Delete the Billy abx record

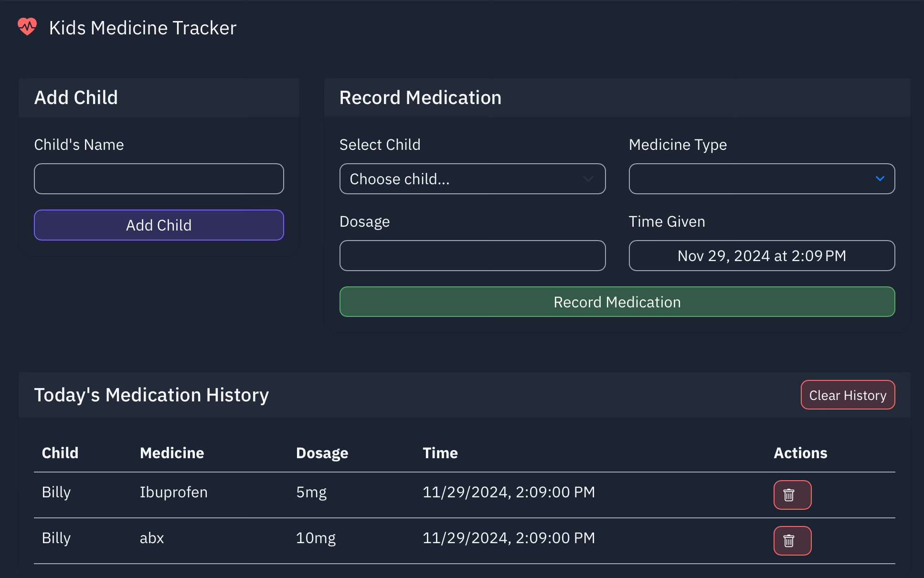tap(792, 541)
